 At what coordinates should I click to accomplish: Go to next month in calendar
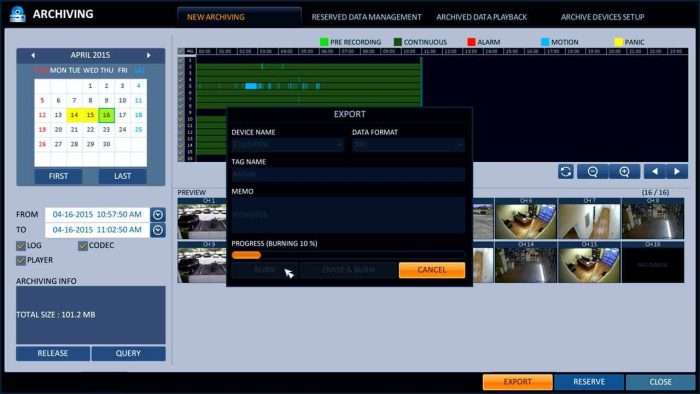[149, 55]
